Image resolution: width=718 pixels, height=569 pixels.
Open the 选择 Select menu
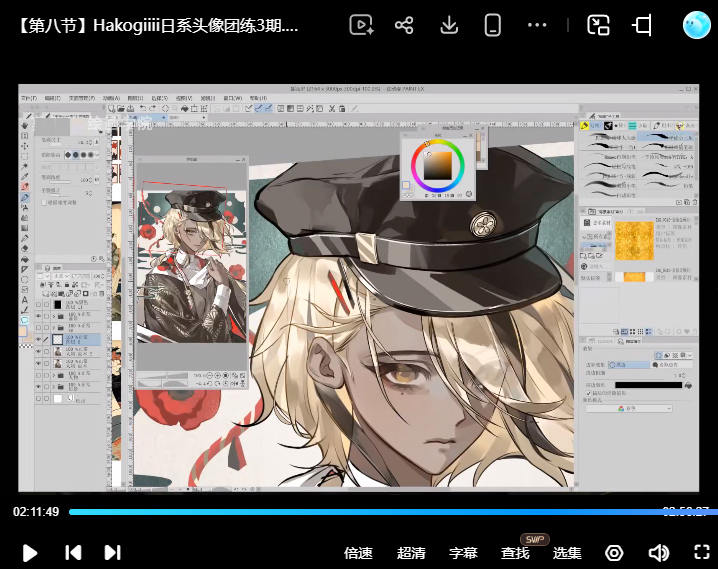[159, 98]
